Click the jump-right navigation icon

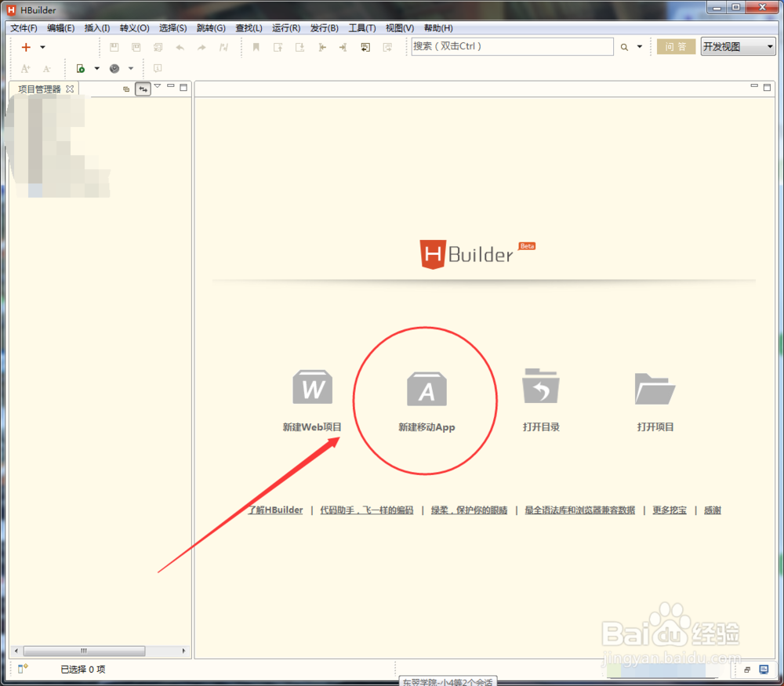343,47
